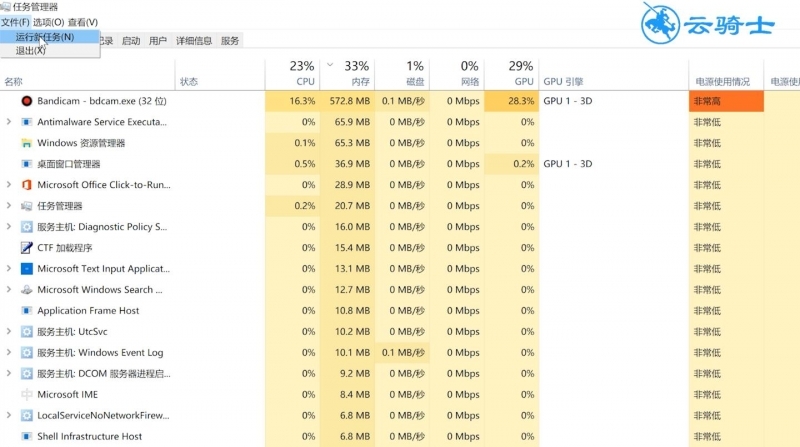Click the Microsoft Windows Search icon
The height and width of the screenshot is (447, 800).
point(27,289)
